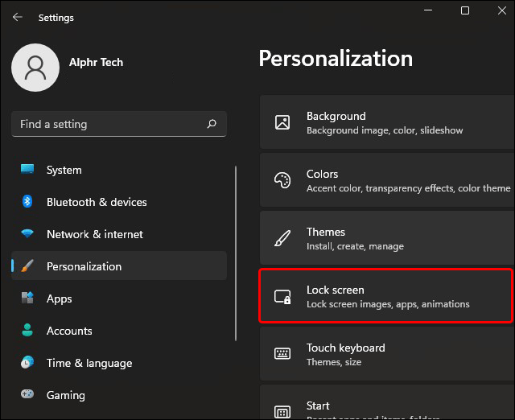The height and width of the screenshot is (420, 515).
Task: Click the Themes paintbrush icon
Action: 282,238
